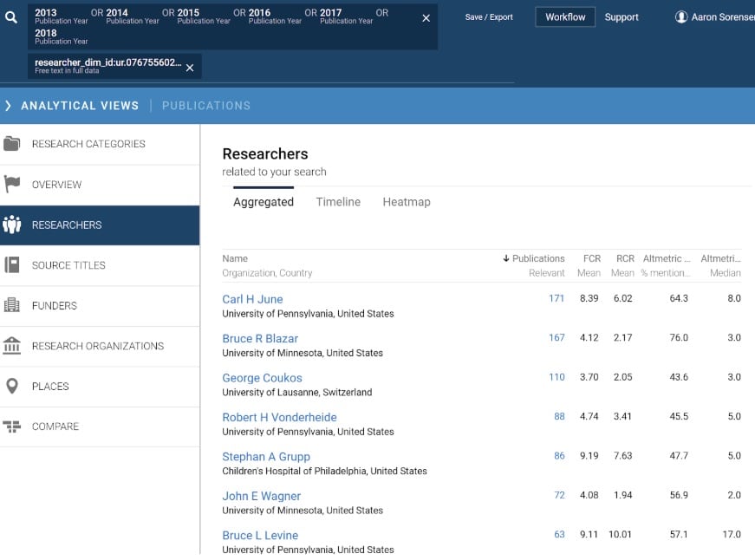Click the search magnifier icon
Viewport: 755px width, 560px height.
pos(11,17)
